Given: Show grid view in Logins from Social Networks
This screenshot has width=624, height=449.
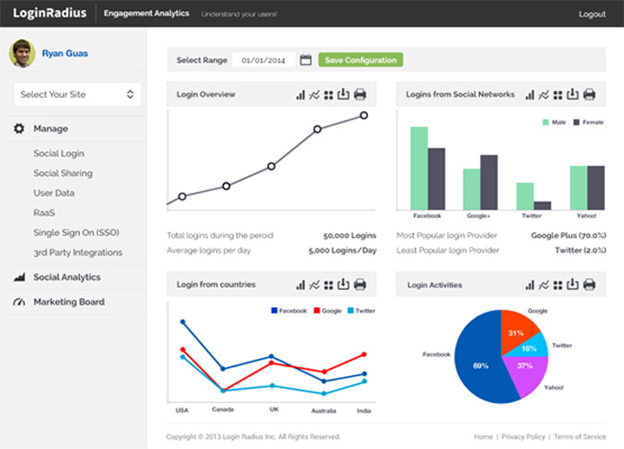Looking at the screenshot, I should coord(558,95).
